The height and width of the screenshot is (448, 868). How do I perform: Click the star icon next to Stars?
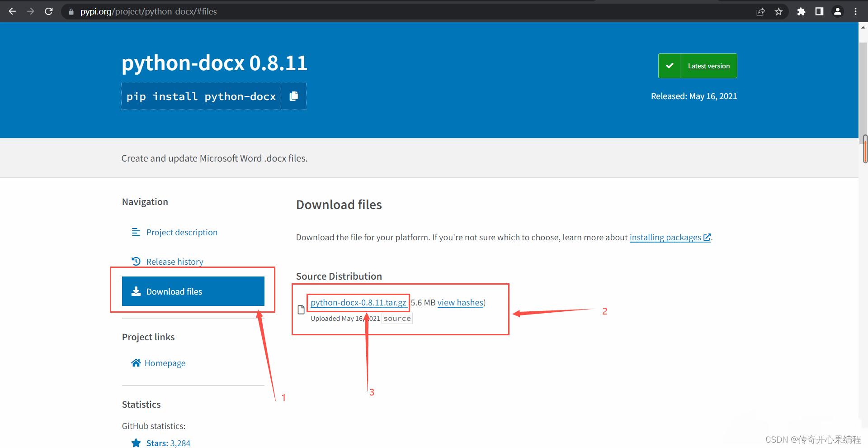click(x=136, y=443)
